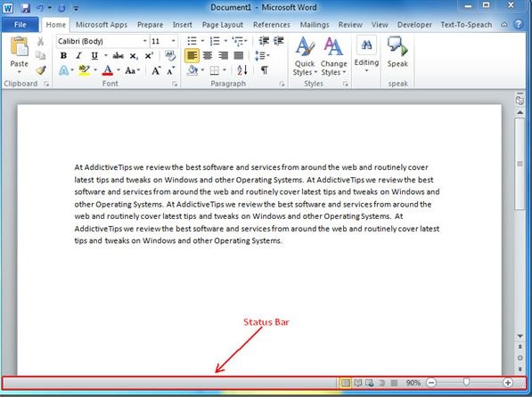
Task: Click the Bullets list icon
Action: tap(192, 41)
